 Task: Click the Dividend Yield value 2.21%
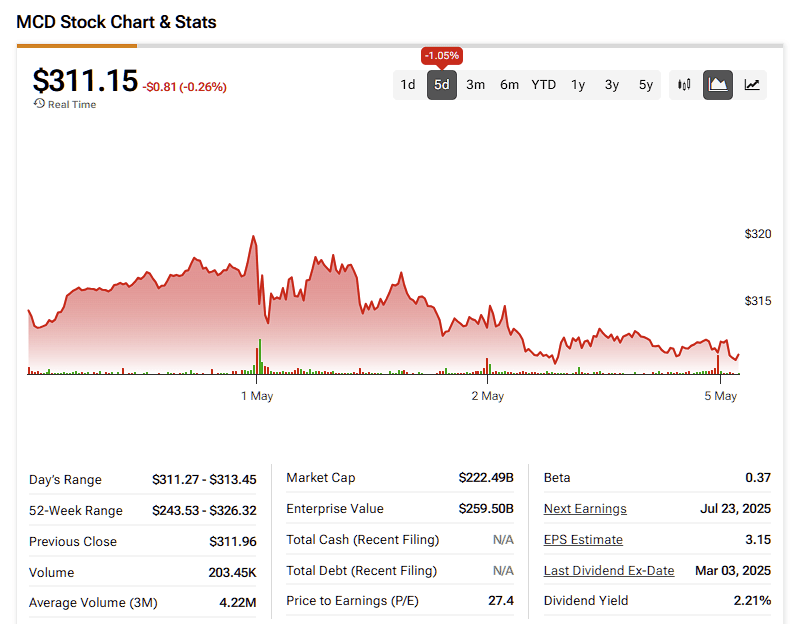click(752, 601)
